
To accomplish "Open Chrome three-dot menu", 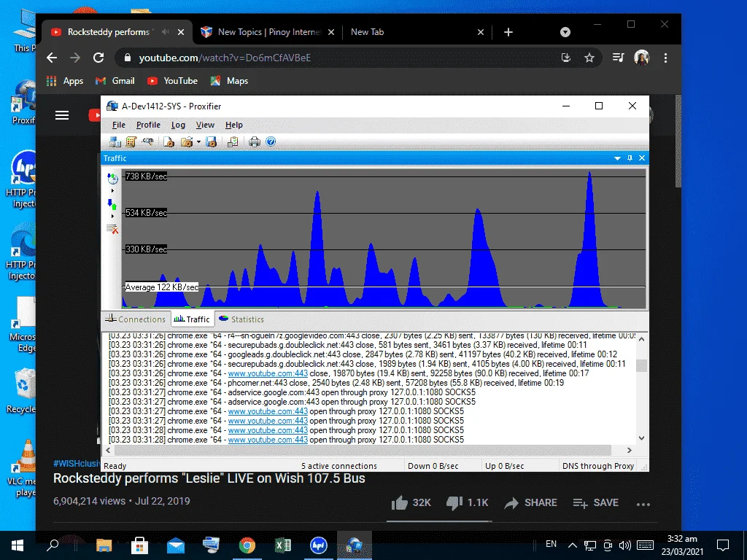I will pyautogui.click(x=665, y=58).
